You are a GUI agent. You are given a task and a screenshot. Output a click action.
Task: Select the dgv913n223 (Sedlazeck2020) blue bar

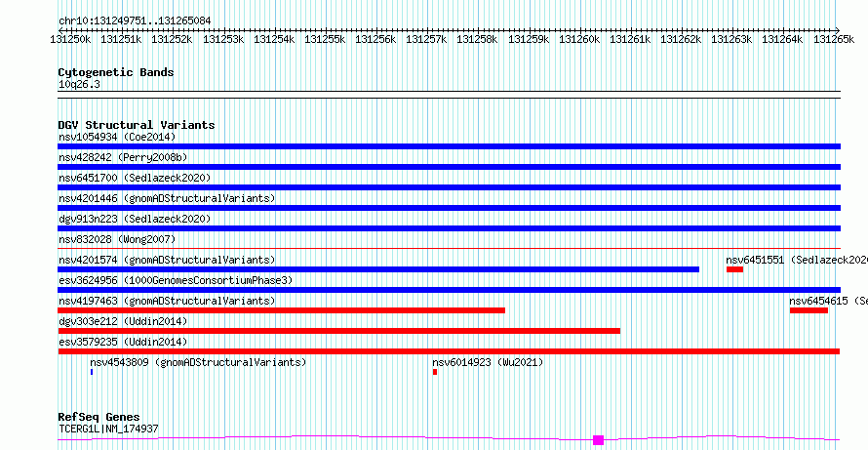click(449, 228)
